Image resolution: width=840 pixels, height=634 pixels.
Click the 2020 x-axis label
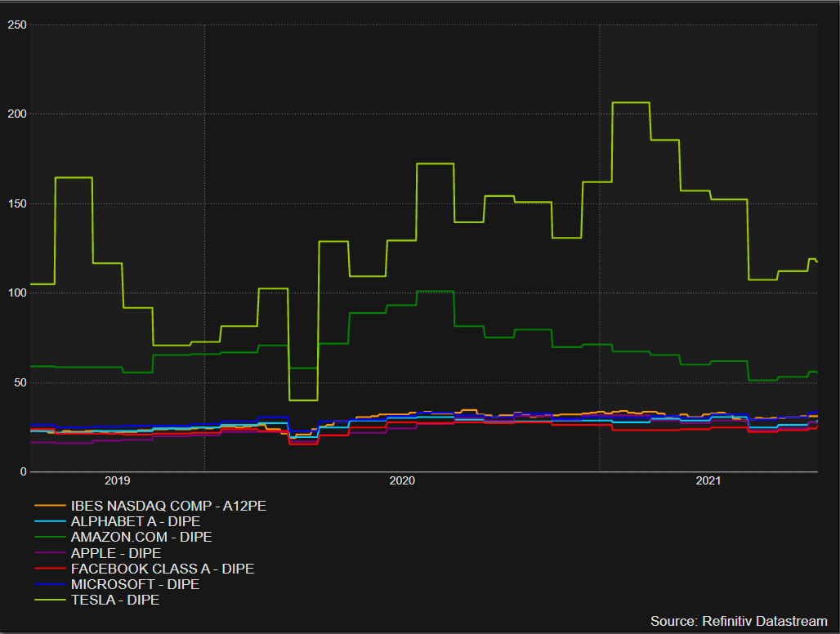click(402, 481)
